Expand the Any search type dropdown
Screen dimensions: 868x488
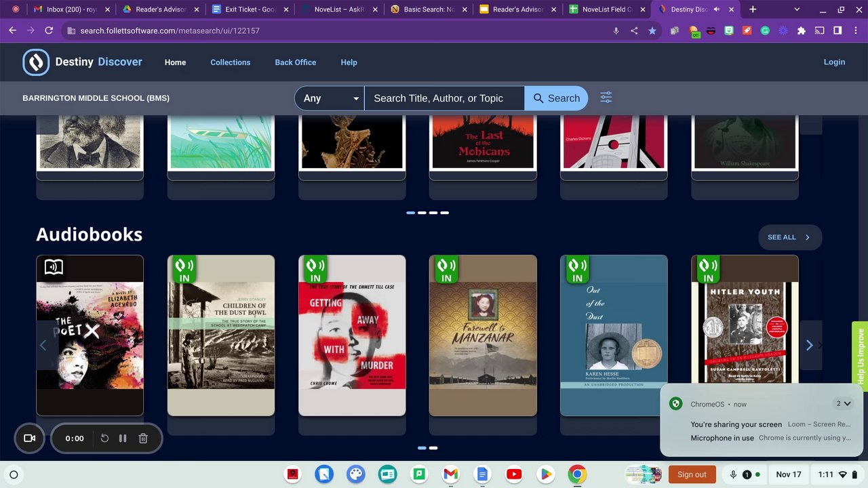pos(330,98)
